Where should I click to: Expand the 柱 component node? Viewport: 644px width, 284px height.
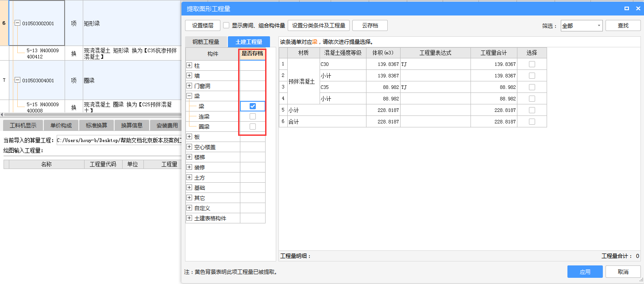(189, 65)
